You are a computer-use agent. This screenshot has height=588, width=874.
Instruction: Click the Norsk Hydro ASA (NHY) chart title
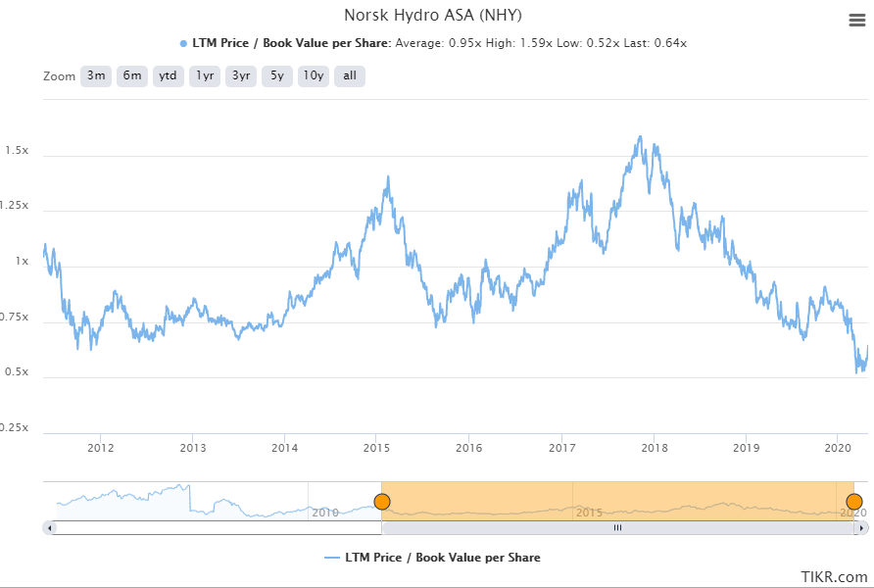tap(433, 15)
